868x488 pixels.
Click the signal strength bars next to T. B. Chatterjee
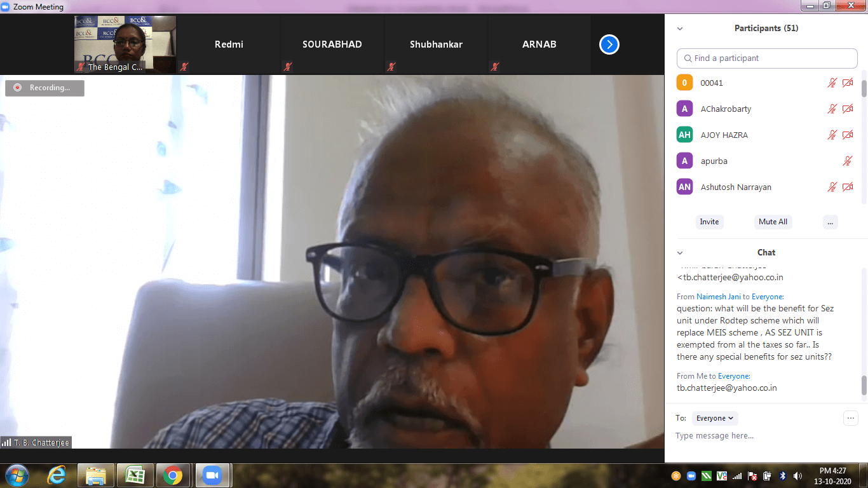[6, 442]
